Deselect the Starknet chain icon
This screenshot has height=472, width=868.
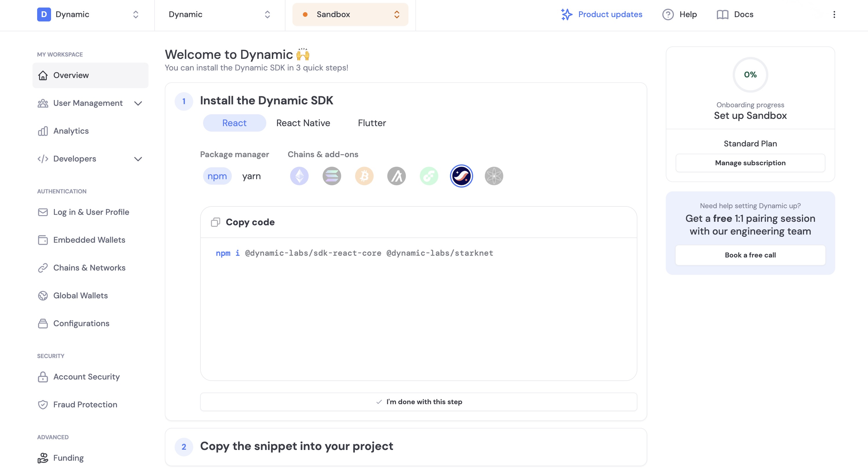click(x=461, y=176)
